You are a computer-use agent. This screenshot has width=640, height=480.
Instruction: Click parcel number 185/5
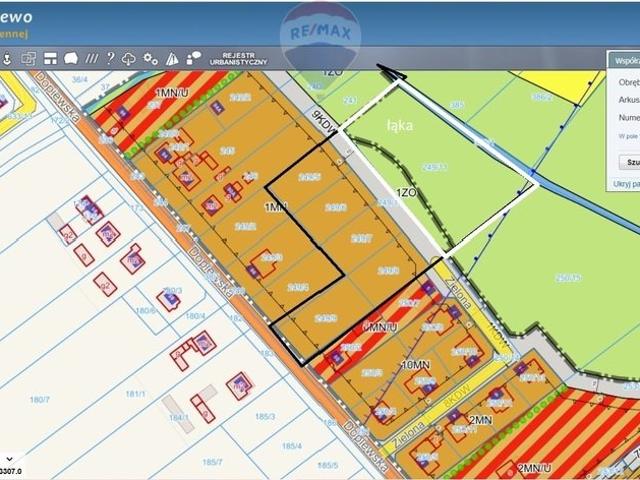point(328,465)
